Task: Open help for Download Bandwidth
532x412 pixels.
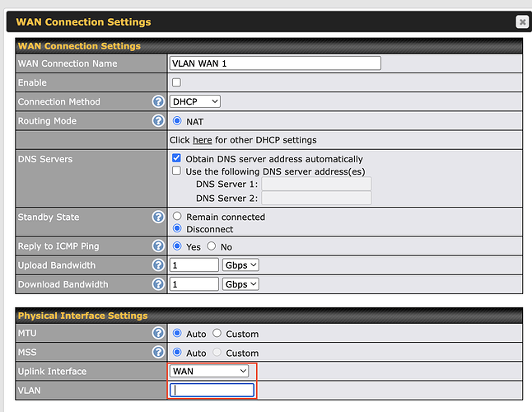Action: (158, 284)
